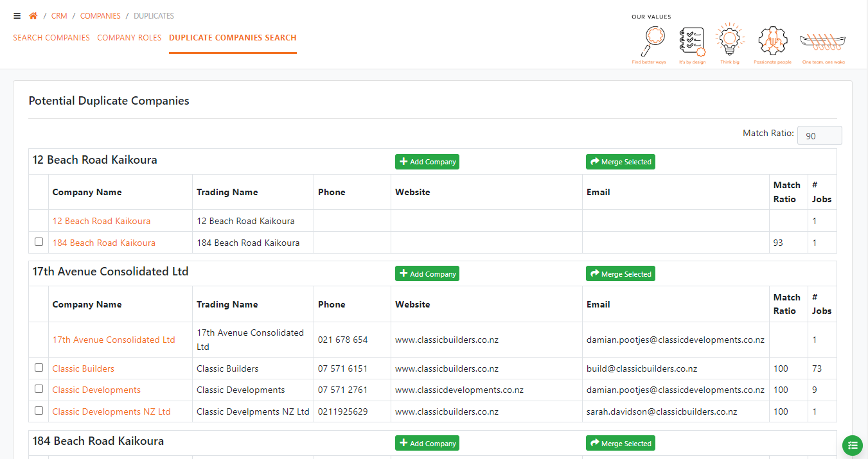
Task: Open the Company Roles tab
Action: point(129,38)
